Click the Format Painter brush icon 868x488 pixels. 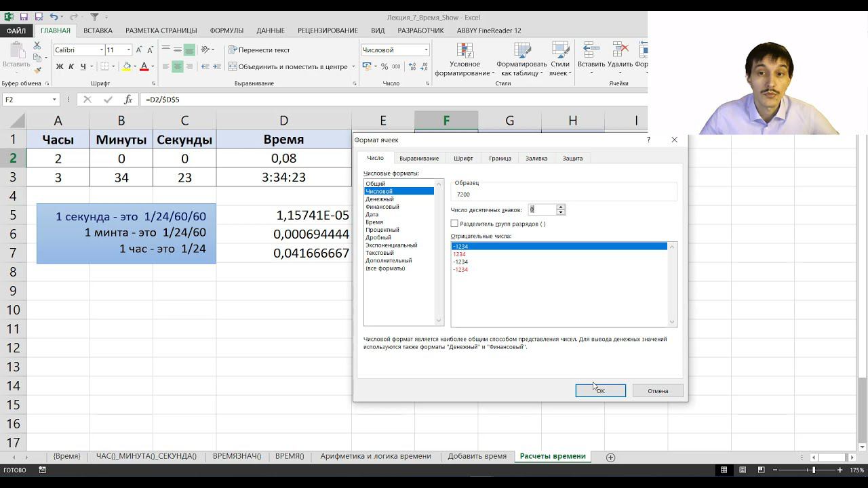click(x=38, y=70)
